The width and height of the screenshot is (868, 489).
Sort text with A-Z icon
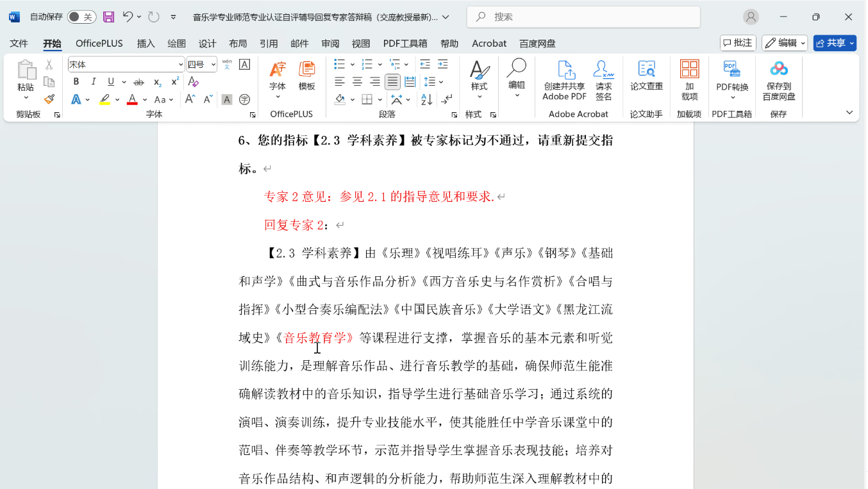(427, 99)
